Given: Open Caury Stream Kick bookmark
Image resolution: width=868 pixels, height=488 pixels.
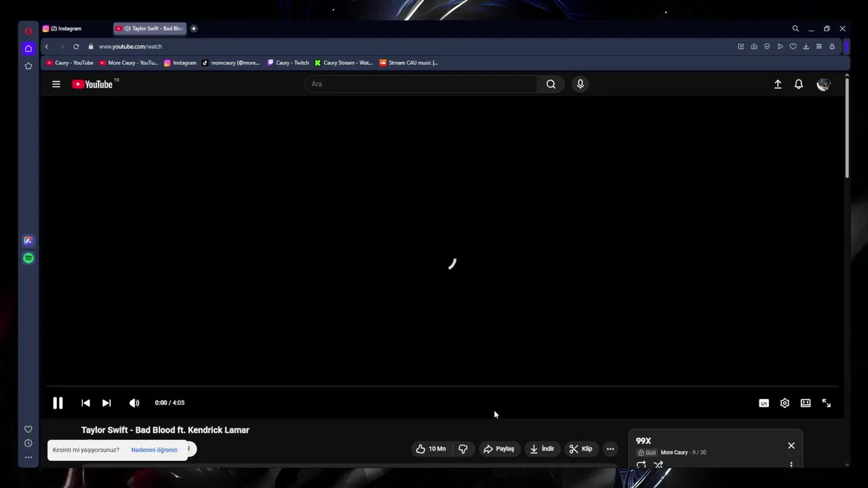Looking at the screenshot, I should click(343, 63).
